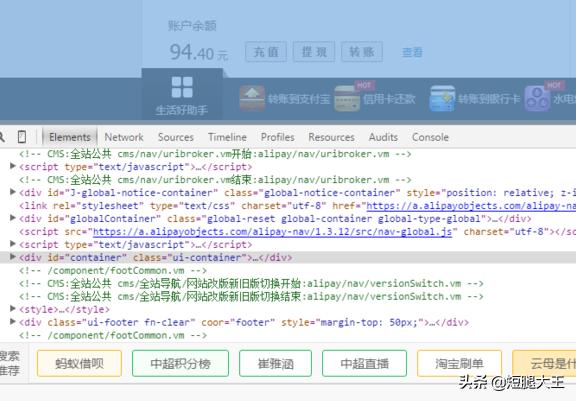Click the 中超积分榜 search suggestion
Screen dimensions: 576x401
(x=180, y=364)
